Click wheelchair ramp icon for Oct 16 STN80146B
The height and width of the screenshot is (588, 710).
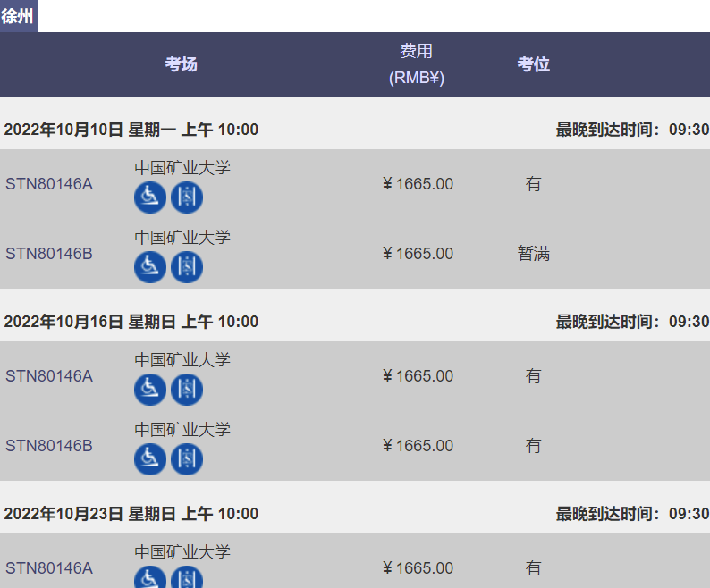[150, 459]
